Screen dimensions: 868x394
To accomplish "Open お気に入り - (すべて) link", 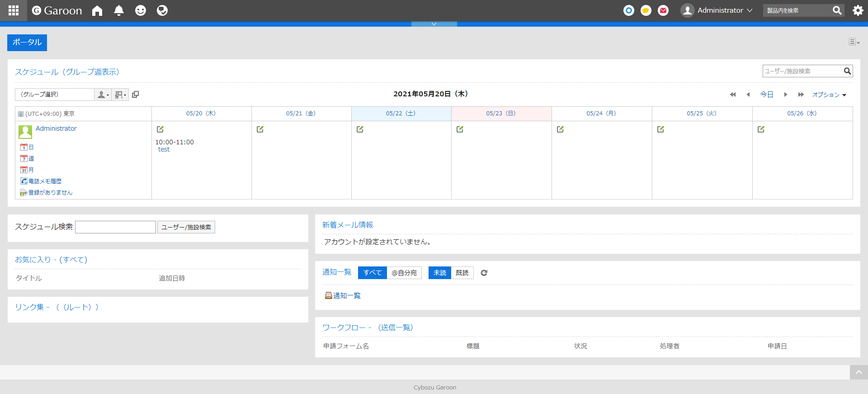I will tap(51, 260).
